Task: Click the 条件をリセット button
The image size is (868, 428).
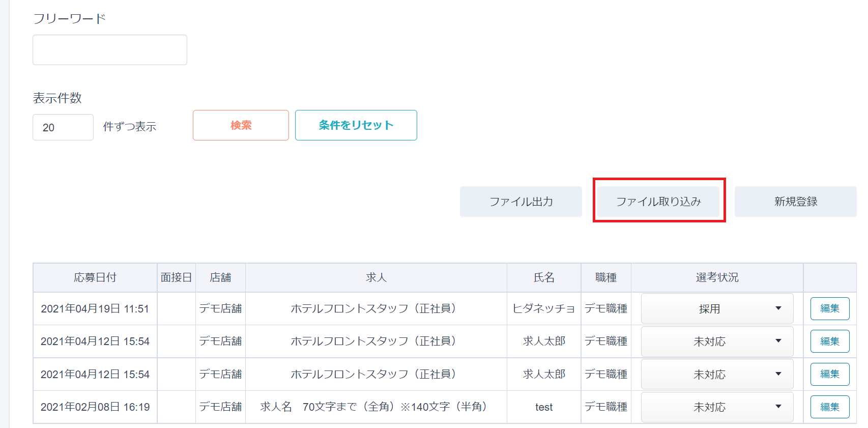Action: pos(356,125)
